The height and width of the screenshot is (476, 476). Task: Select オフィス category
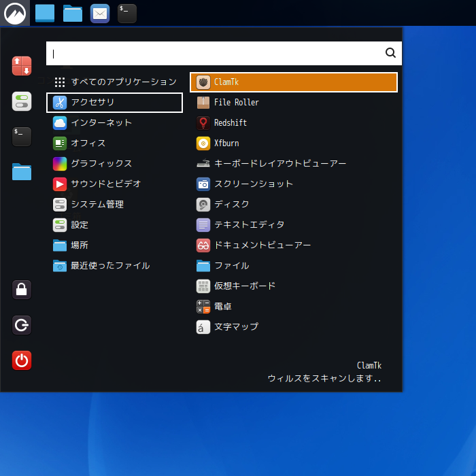[114, 143]
